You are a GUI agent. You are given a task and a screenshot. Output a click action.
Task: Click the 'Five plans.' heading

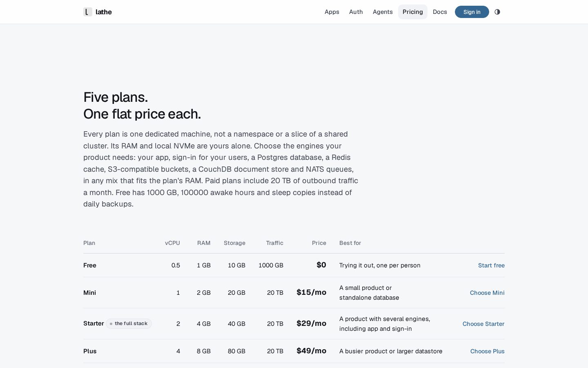[116, 97]
